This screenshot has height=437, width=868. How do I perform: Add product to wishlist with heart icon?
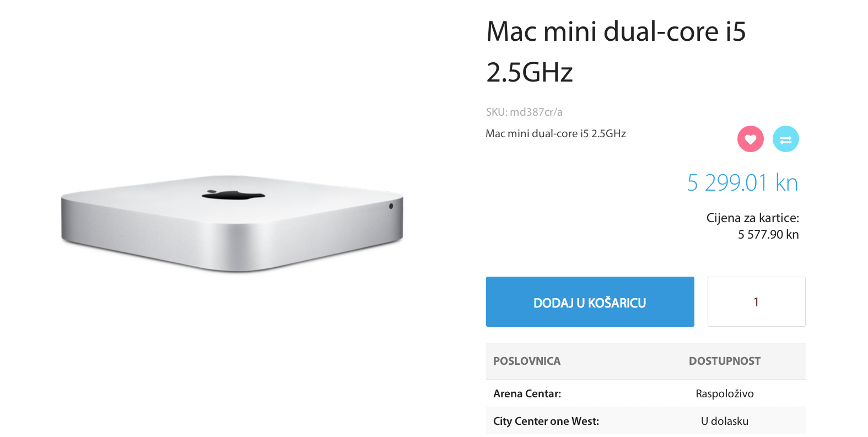(x=750, y=139)
